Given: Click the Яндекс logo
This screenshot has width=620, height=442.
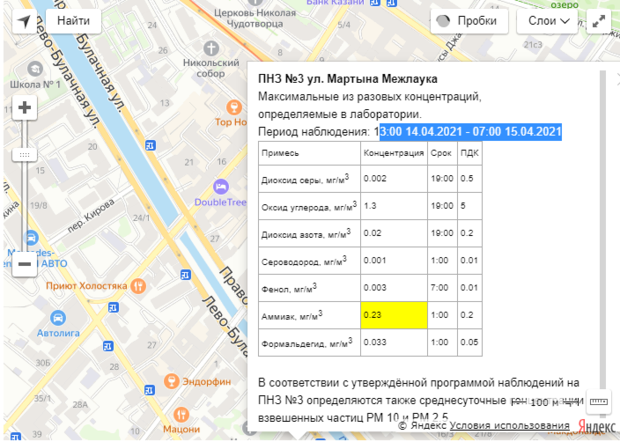Looking at the screenshot, I should (x=598, y=427).
